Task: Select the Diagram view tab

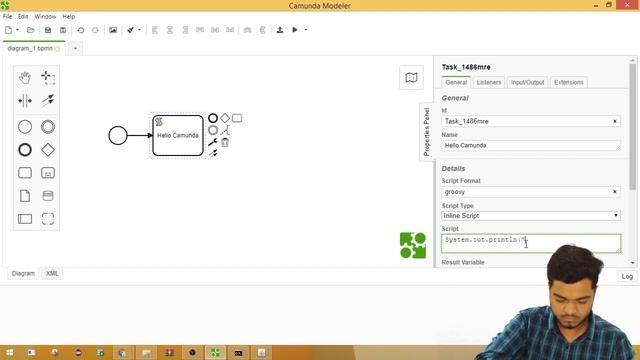Action: click(x=23, y=273)
